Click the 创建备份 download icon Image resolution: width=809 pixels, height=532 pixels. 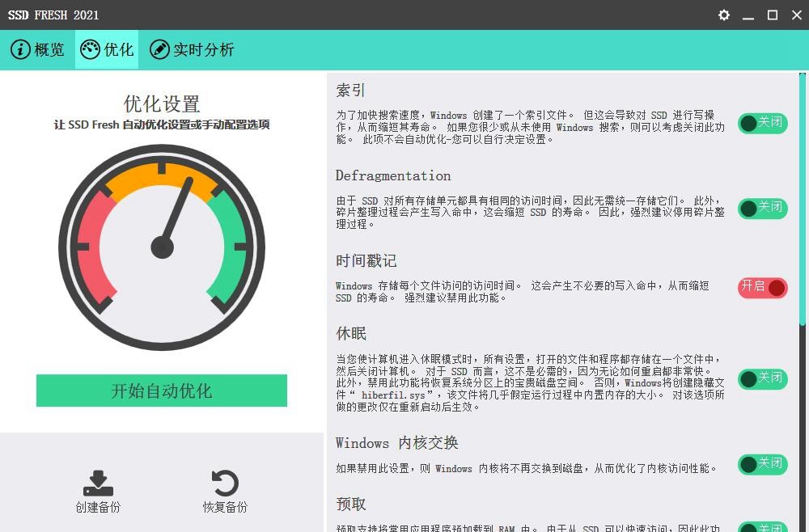pyautogui.click(x=98, y=483)
